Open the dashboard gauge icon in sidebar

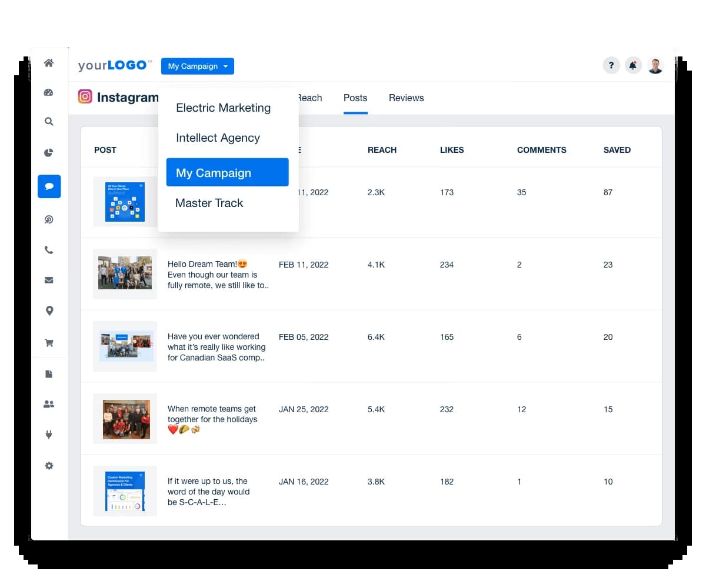(x=49, y=92)
